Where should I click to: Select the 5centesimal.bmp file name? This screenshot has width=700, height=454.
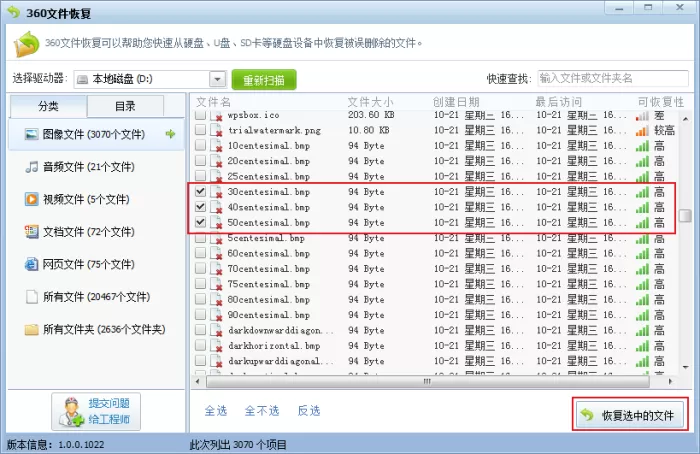(x=266, y=238)
